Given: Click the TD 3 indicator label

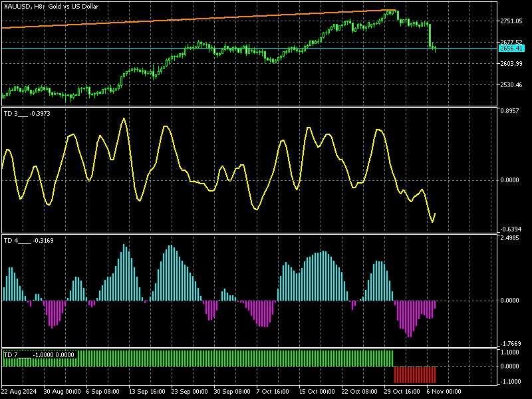Looking at the screenshot, I should click(27, 114).
